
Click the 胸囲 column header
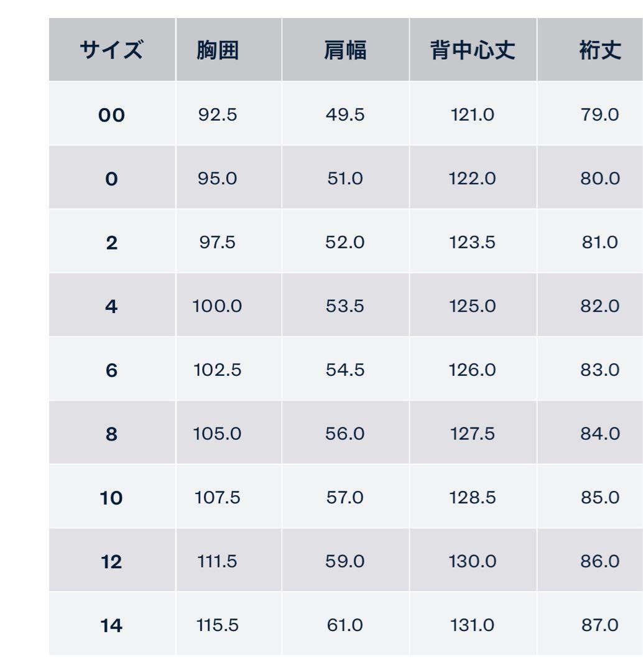pos(217,50)
